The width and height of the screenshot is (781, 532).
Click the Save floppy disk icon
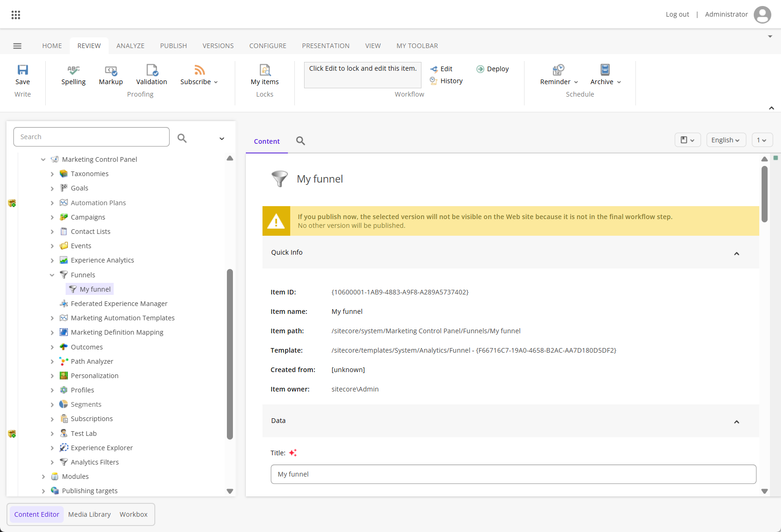coord(23,70)
